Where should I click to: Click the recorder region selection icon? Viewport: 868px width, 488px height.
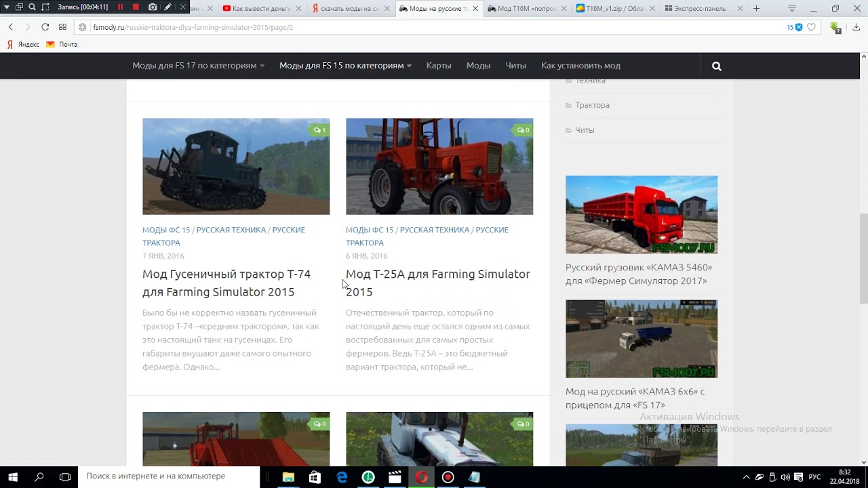pyautogui.click(x=45, y=7)
